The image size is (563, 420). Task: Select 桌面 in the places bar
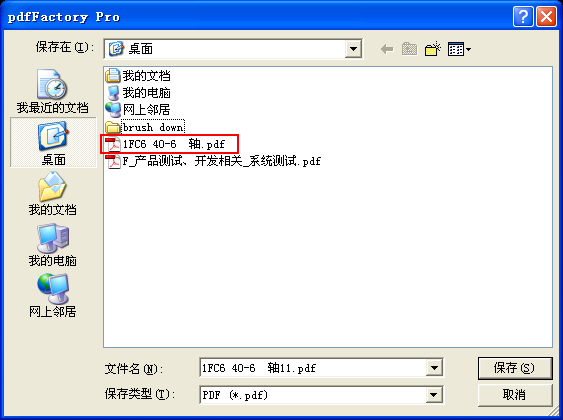click(53, 143)
